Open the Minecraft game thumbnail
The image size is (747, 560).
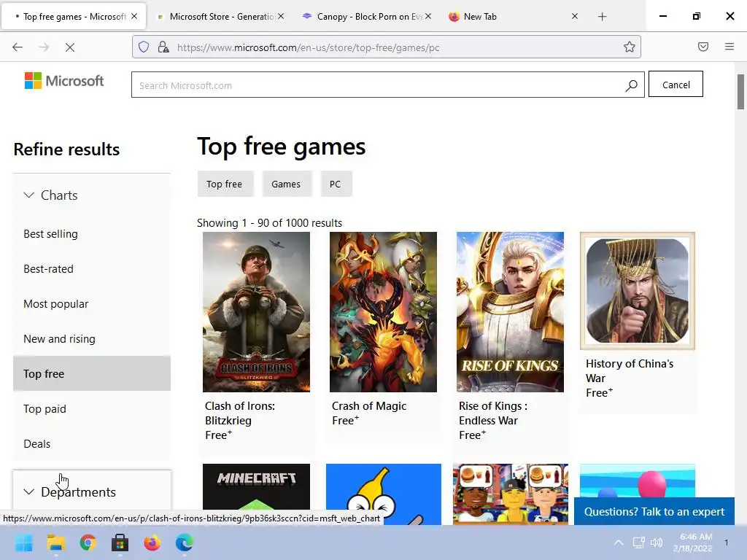point(256,494)
